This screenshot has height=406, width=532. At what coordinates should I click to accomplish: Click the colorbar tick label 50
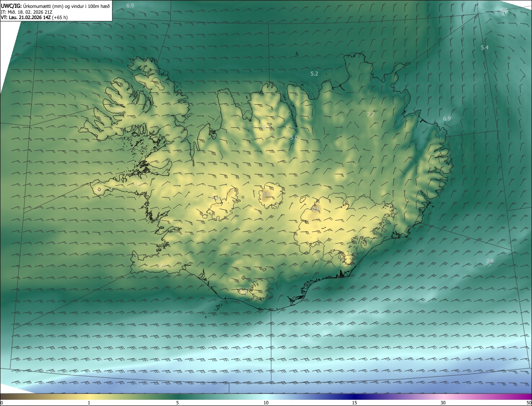click(x=529, y=403)
